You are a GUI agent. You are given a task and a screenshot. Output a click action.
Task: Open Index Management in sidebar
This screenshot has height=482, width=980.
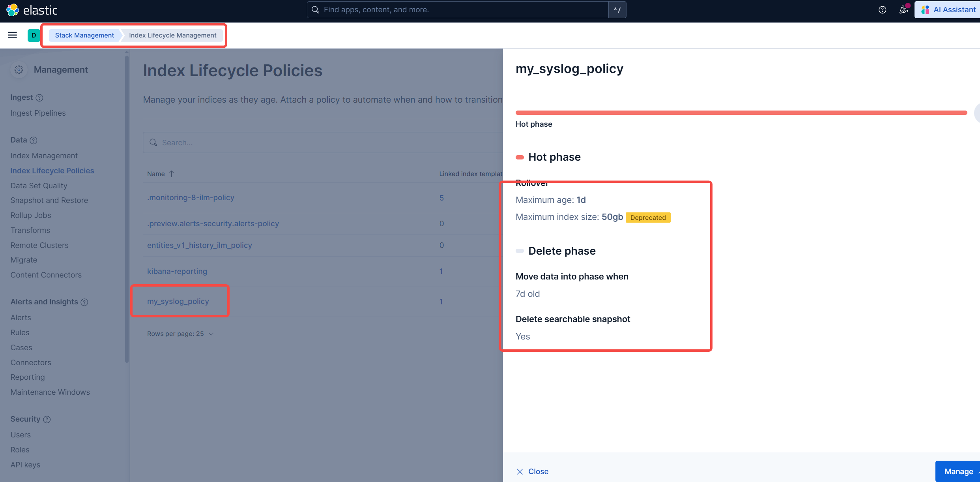coord(44,156)
